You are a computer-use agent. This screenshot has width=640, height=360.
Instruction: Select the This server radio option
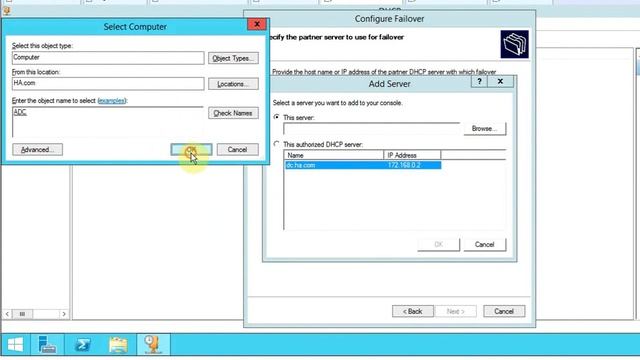[277, 117]
